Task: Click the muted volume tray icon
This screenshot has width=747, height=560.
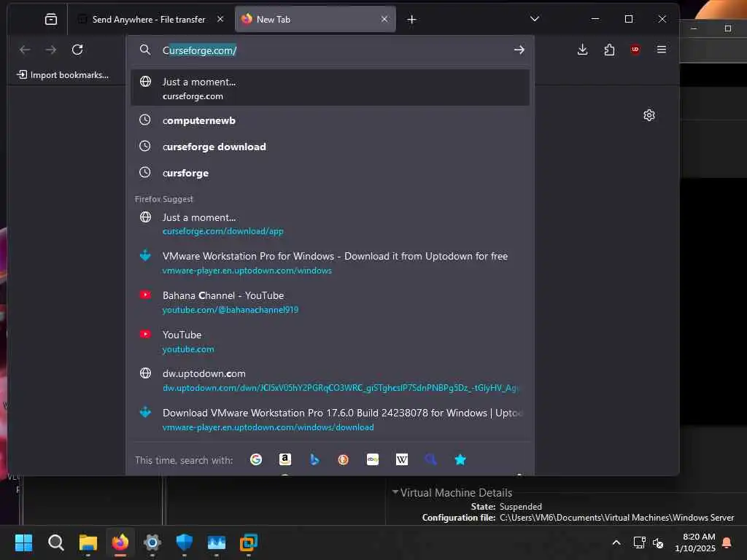Action: [658, 542]
